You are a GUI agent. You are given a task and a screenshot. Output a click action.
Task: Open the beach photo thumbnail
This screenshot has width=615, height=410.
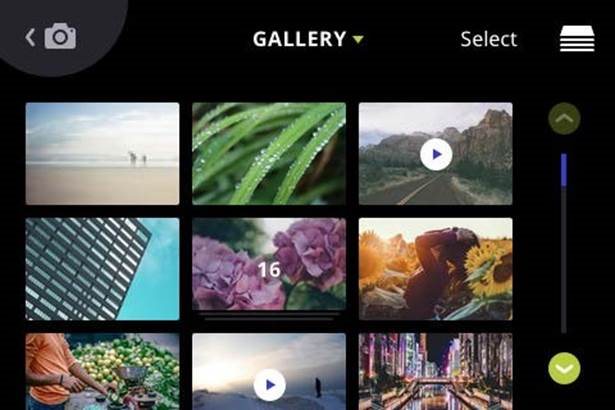coord(102,154)
